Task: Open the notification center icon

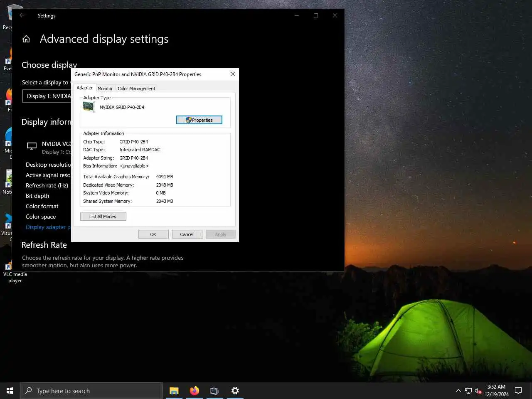Action: click(518, 391)
